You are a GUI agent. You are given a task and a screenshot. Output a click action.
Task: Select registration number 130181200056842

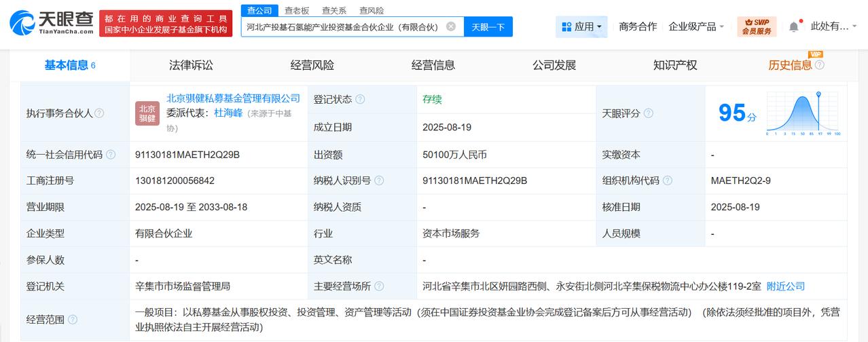point(175,180)
